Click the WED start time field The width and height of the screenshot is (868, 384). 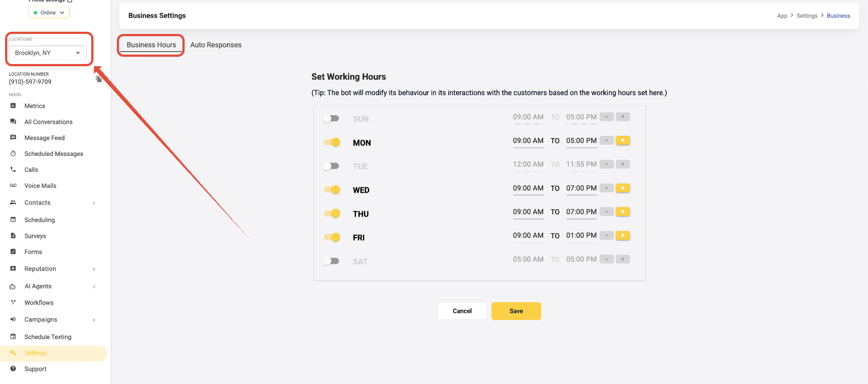point(528,188)
